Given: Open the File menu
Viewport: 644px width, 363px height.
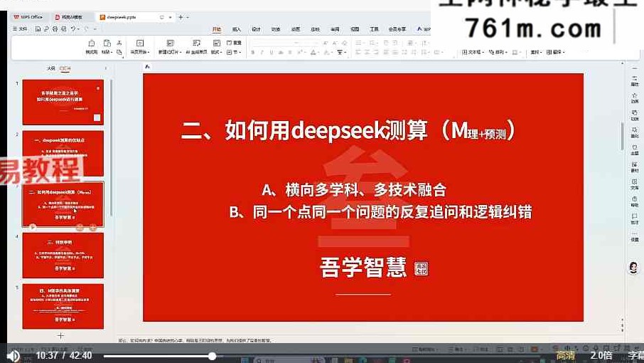Looking at the screenshot, I should (20, 29).
